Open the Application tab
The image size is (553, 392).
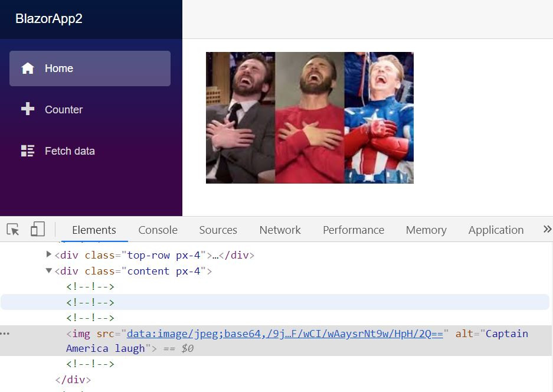(496, 230)
